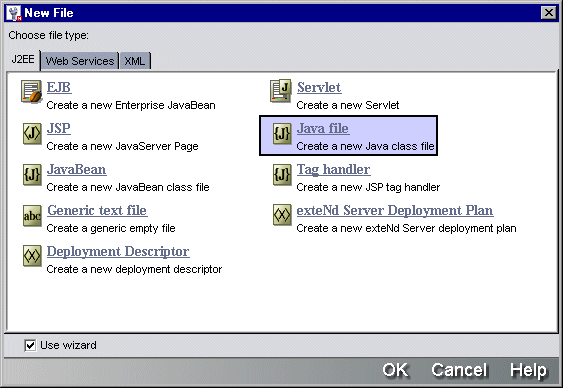This screenshot has width=563, height=388.
Task: Click the Tag handler icon
Action: (282, 174)
